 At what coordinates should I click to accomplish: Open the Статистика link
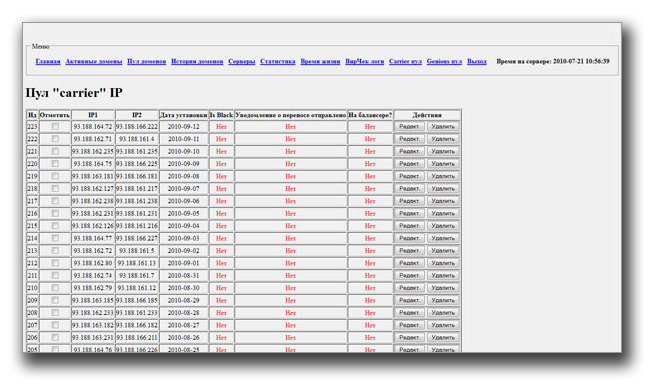278,61
